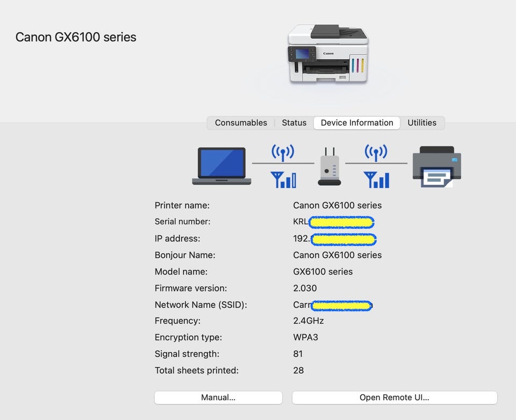Click the printer icon in network diagram

436,166
